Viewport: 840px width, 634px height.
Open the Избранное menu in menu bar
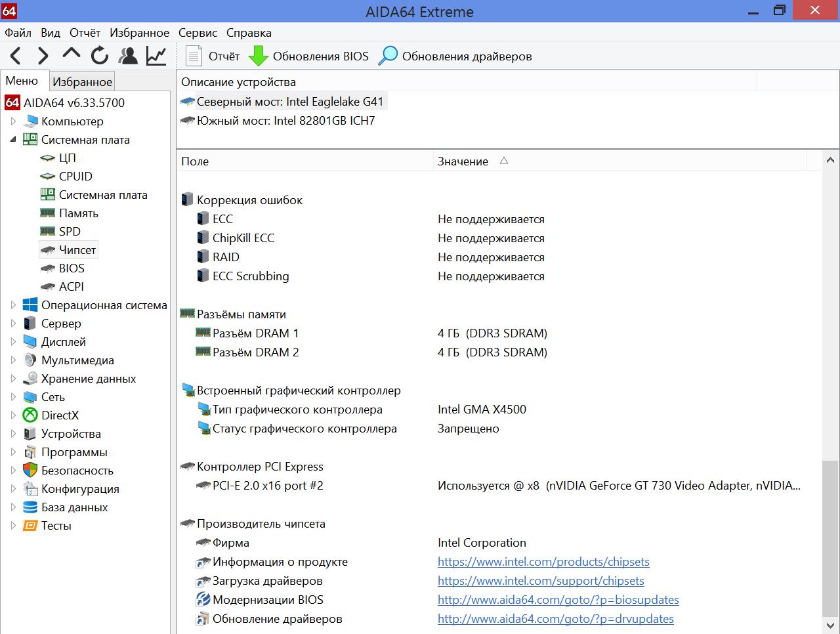point(139,33)
